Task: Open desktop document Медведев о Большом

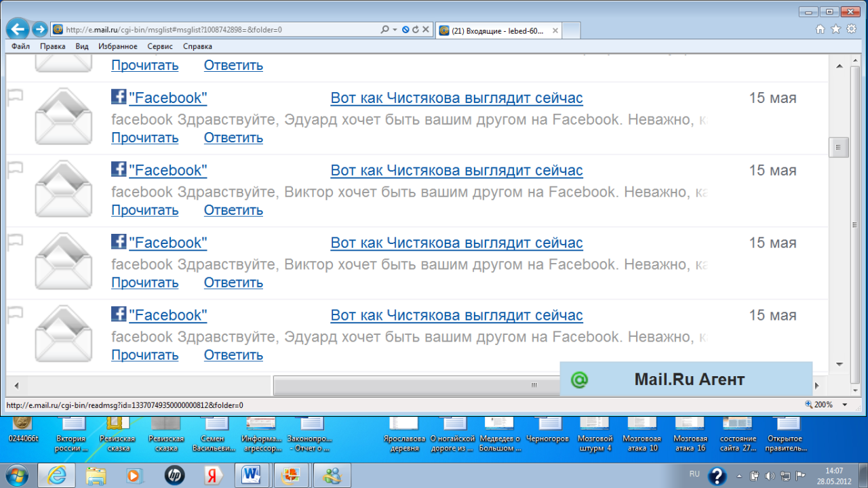Action: point(500,434)
